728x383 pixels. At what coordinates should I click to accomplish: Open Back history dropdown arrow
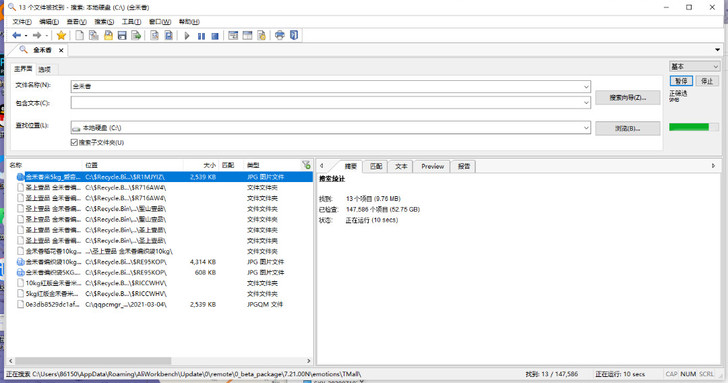click(26, 36)
